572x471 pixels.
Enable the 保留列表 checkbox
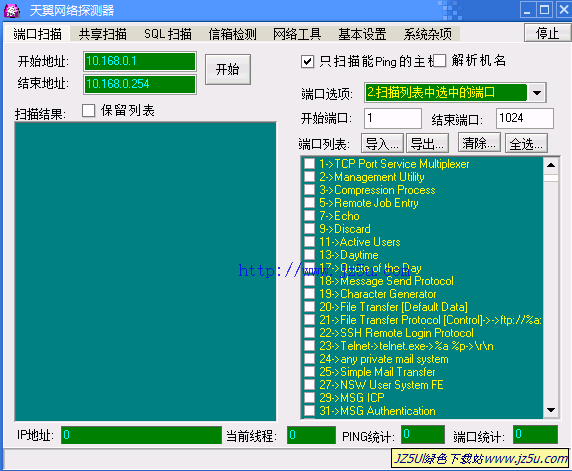(88, 111)
